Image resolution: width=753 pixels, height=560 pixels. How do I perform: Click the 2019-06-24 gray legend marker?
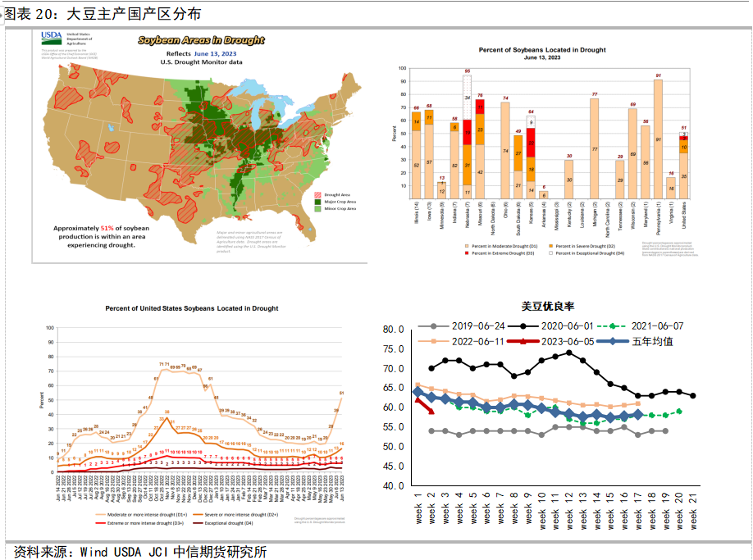(x=435, y=326)
